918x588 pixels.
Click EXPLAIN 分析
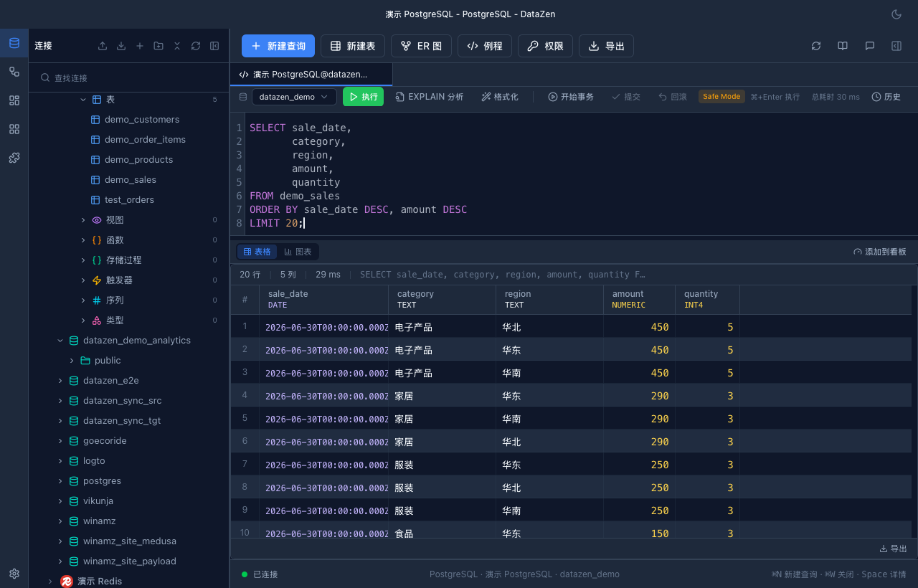coord(430,97)
